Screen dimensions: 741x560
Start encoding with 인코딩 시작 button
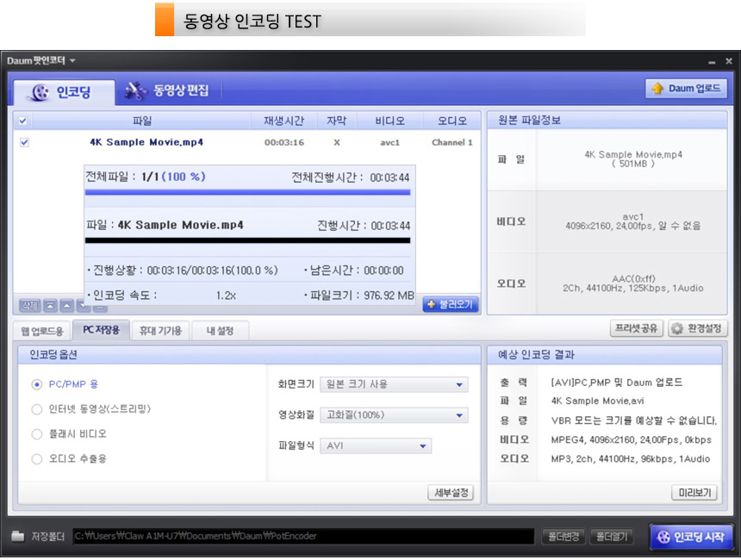pyautogui.click(x=692, y=536)
